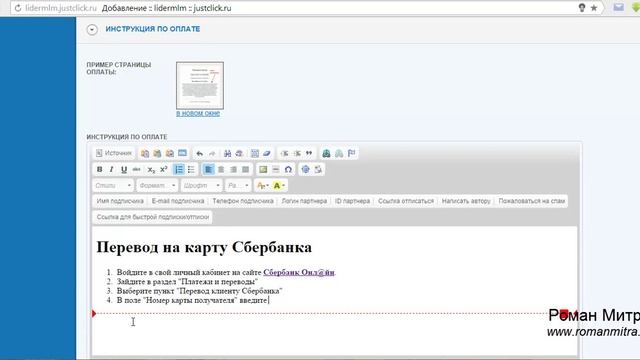This screenshot has width=640, height=360.
Task: Insert an anchor with flag icon
Action: [x=351, y=153]
